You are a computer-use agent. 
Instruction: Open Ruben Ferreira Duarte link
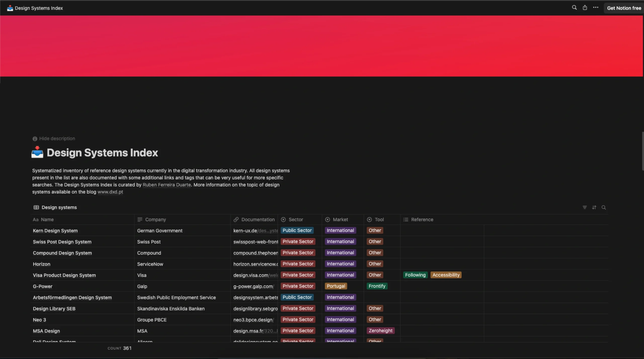pos(167,185)
